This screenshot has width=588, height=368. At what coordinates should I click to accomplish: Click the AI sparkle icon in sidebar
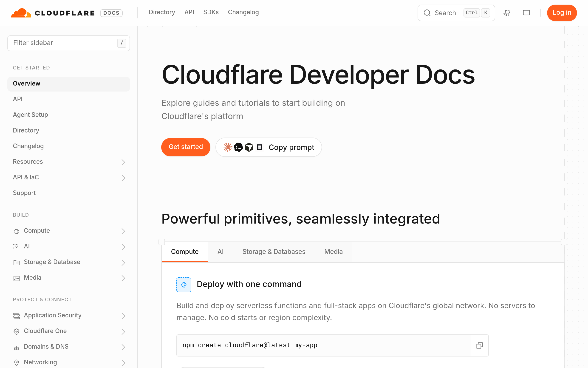(x=16, y=246)
